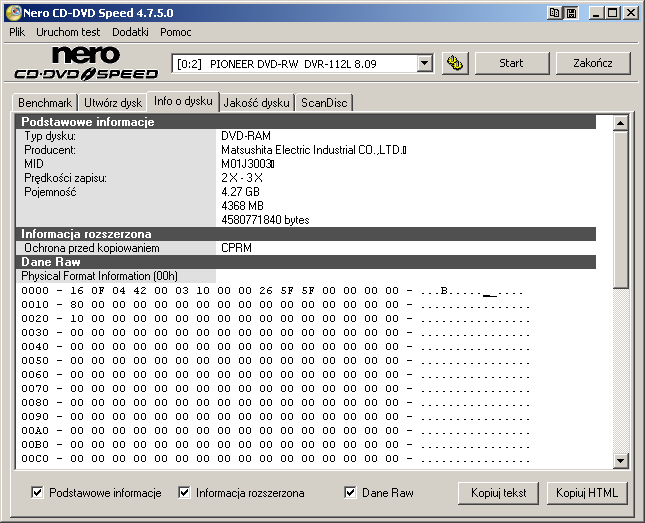Click the 4580771840 bytes value
Image resolution: width=645 pixels, height=523 pixels.
(x=265, y=220)
